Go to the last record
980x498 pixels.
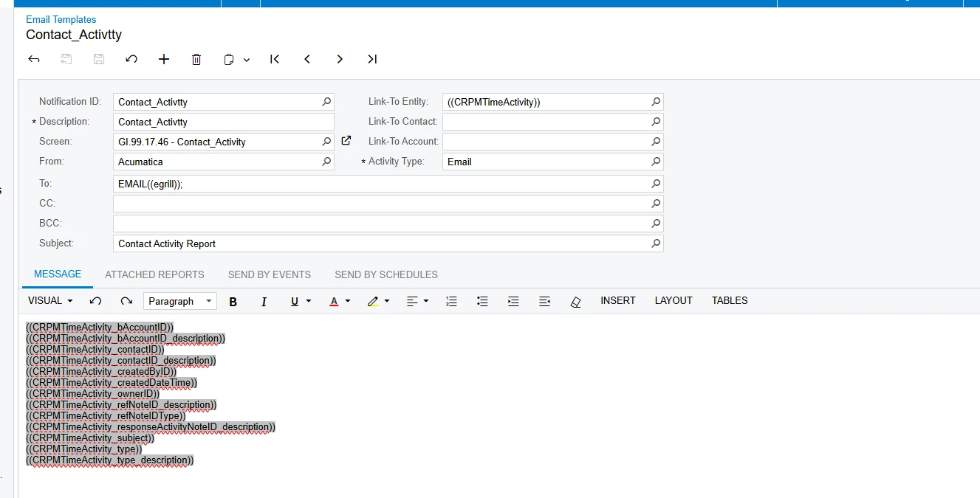(x=372, y=59)
